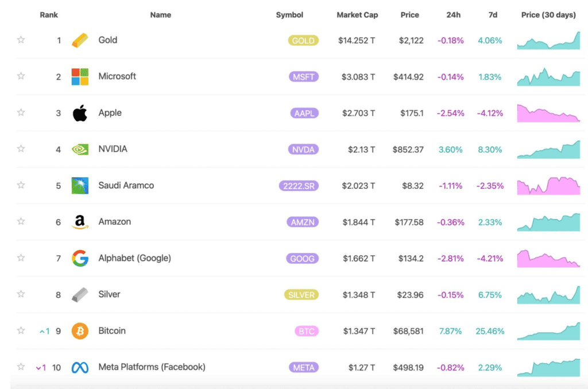Sort by Market Cap column header
The height and width of the screenshot is (389, 588).
357,15
